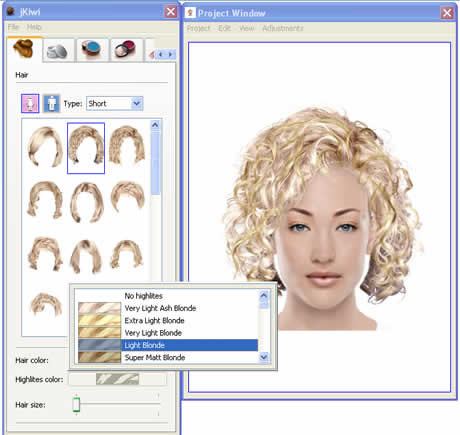This screenshot has height=435, width=460.
Task: Choose the third wavy hairstyle in top row
Action: coord(127,145)
